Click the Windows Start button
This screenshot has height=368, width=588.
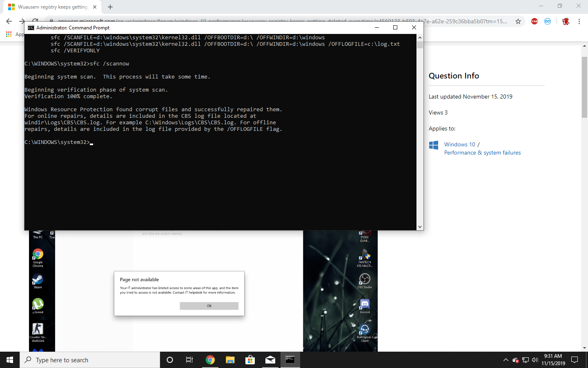pos(10,360)
